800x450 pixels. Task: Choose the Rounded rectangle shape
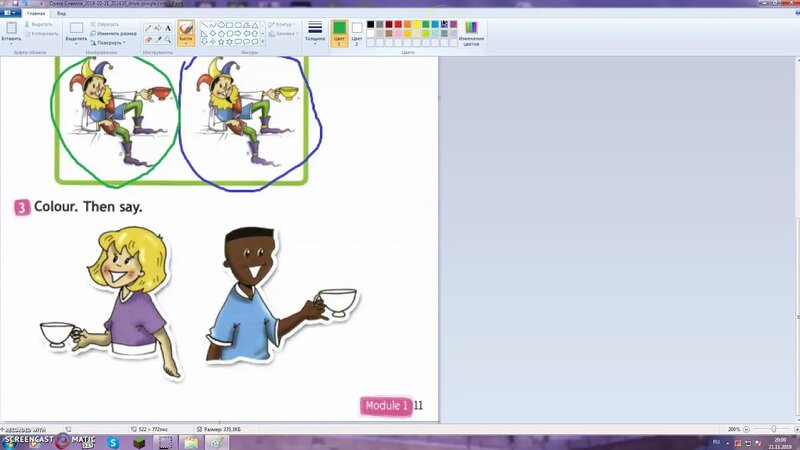point(238,25)
